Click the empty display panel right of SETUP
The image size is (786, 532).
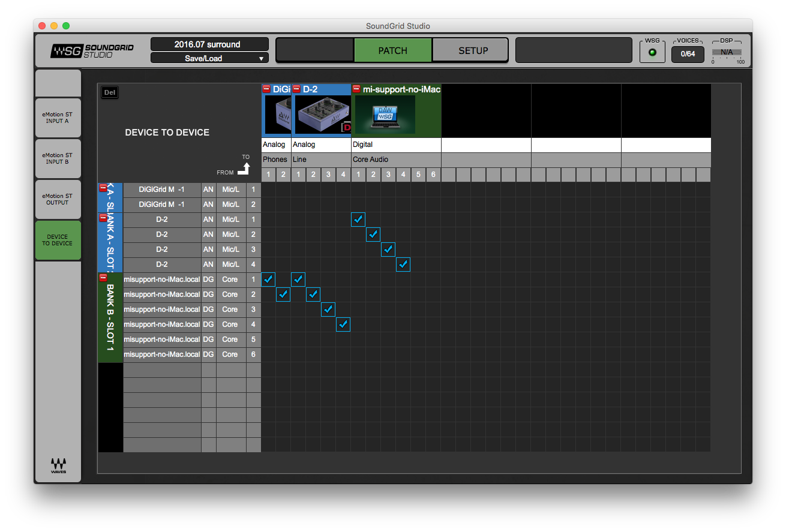574,50
